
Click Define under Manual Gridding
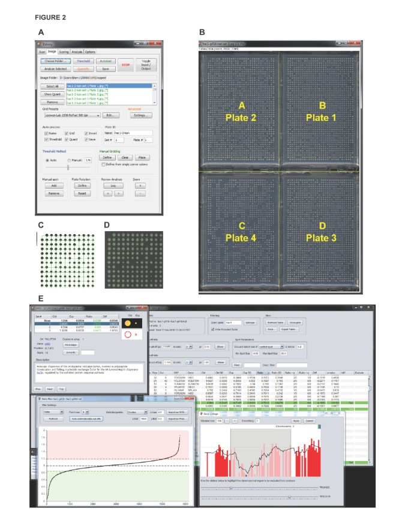[x=107, y=157]
